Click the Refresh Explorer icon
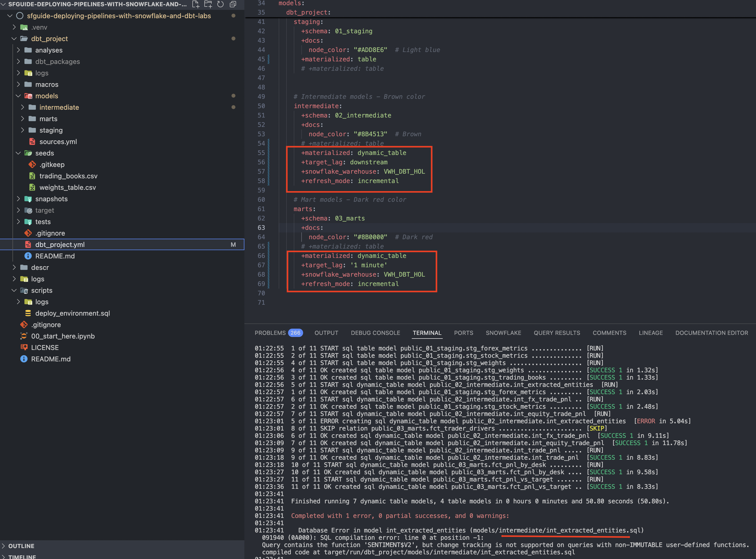756x559 pixels. [x=220, y=4]
